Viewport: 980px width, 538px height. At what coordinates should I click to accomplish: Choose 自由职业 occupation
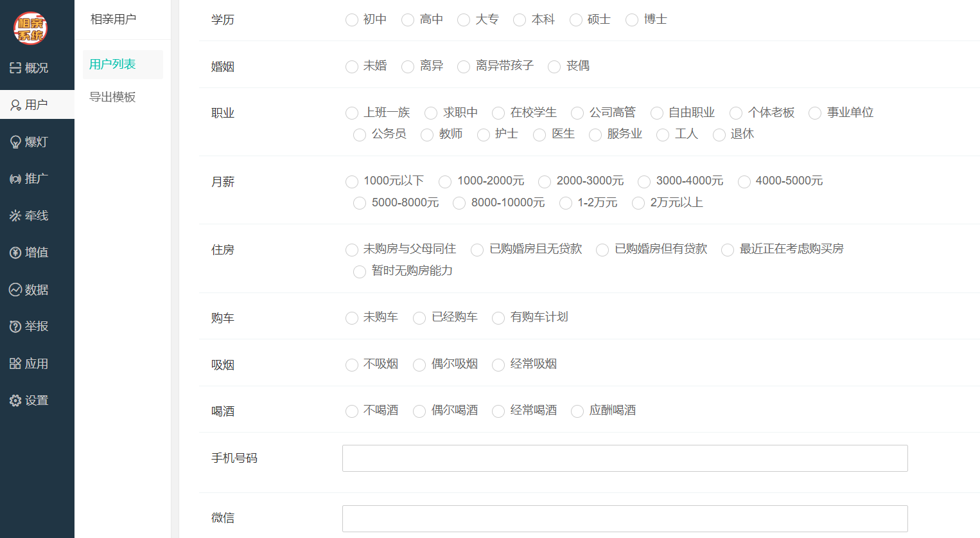point(657,113)
